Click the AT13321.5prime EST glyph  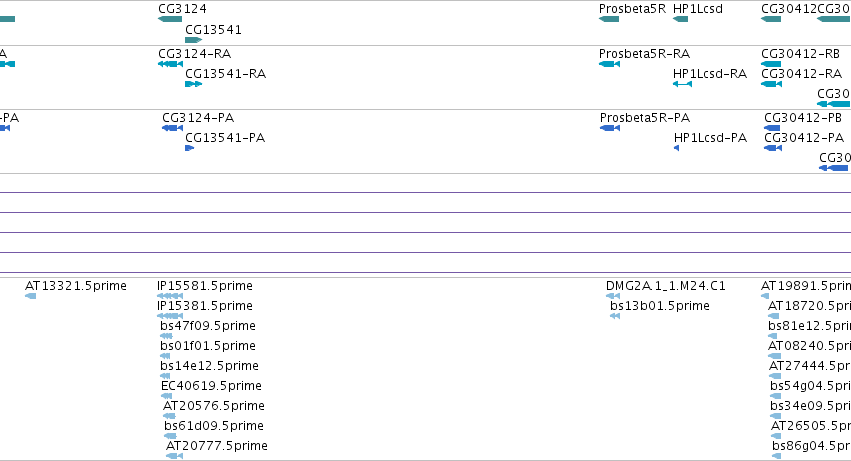31,296
